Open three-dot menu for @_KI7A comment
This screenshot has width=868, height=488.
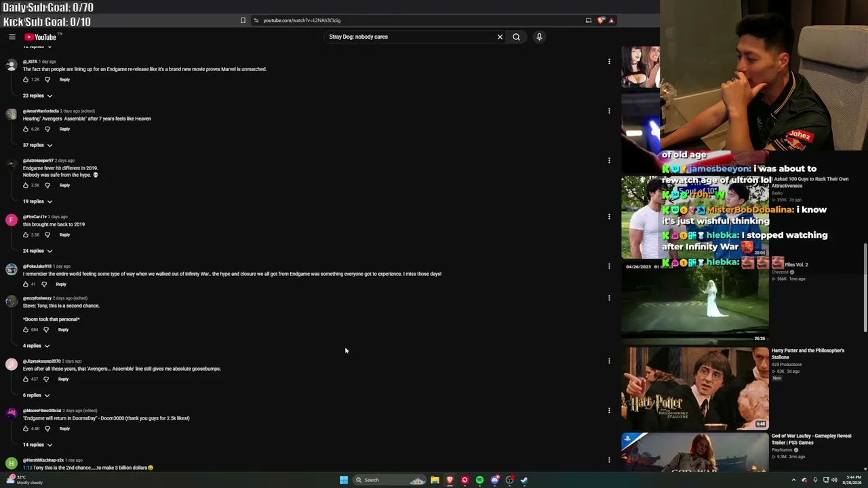pyautogui.click(x=609, y=62)
